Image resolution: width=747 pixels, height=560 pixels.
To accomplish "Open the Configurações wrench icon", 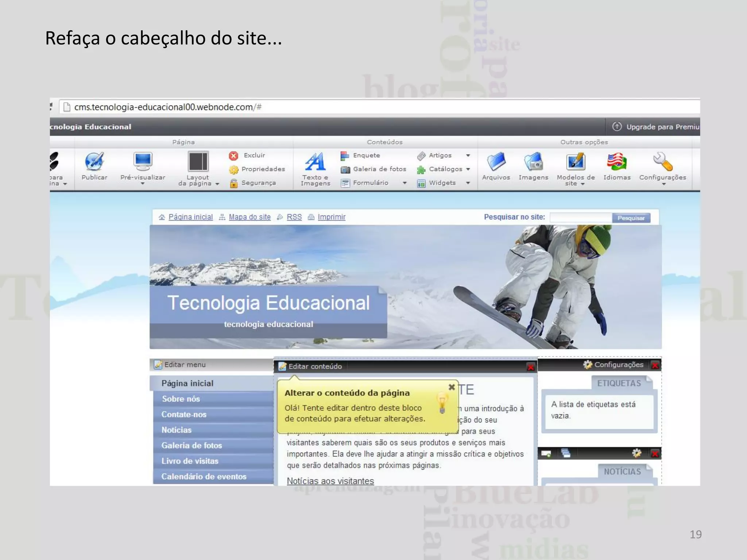I will click(663, 162).
